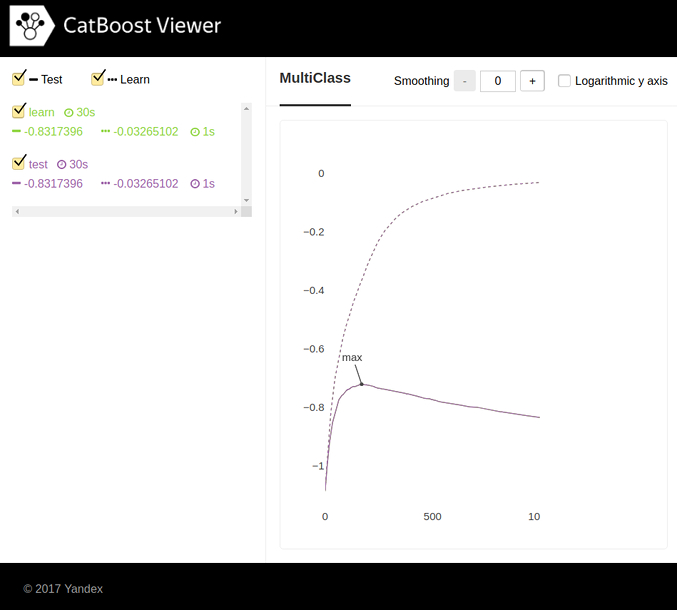Click the scroll down arrow of run list

(x=247, y=200)
